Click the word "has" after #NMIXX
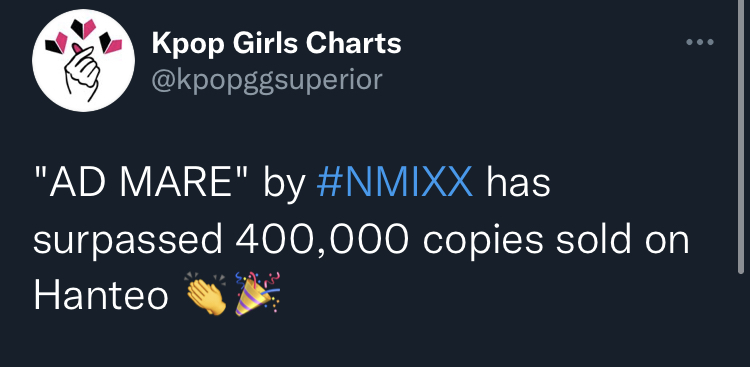Image resolution: width=750 pixels, height=367 pixels. click(x=518, y=184)
